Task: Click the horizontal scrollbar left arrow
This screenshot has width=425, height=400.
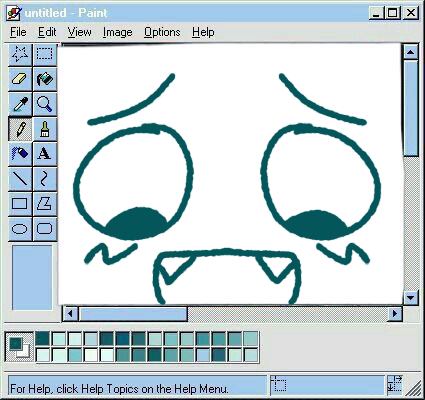Action: point(70,314)
